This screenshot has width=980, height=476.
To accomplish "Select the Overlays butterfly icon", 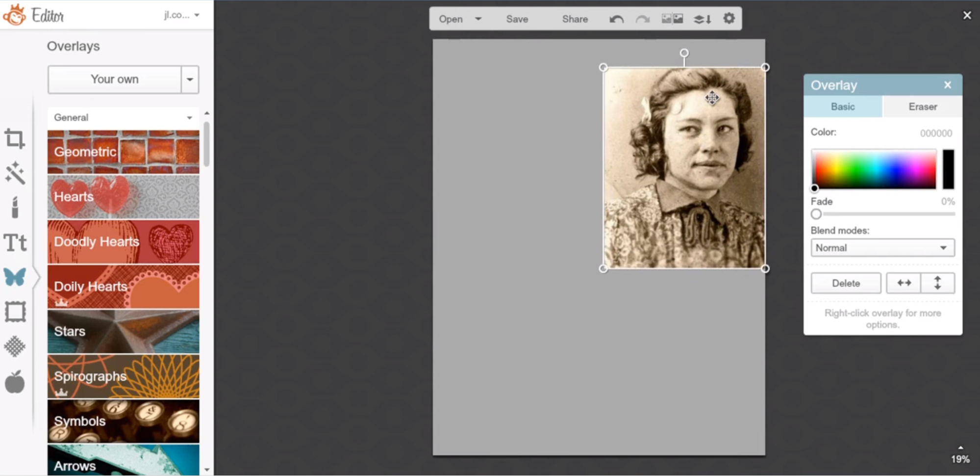I will pos(15,277).
